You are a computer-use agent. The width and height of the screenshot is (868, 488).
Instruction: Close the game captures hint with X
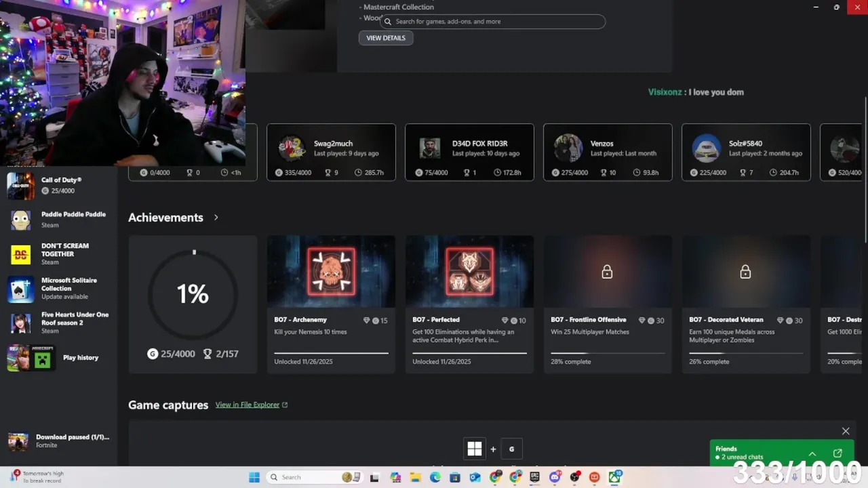point(846,431)
